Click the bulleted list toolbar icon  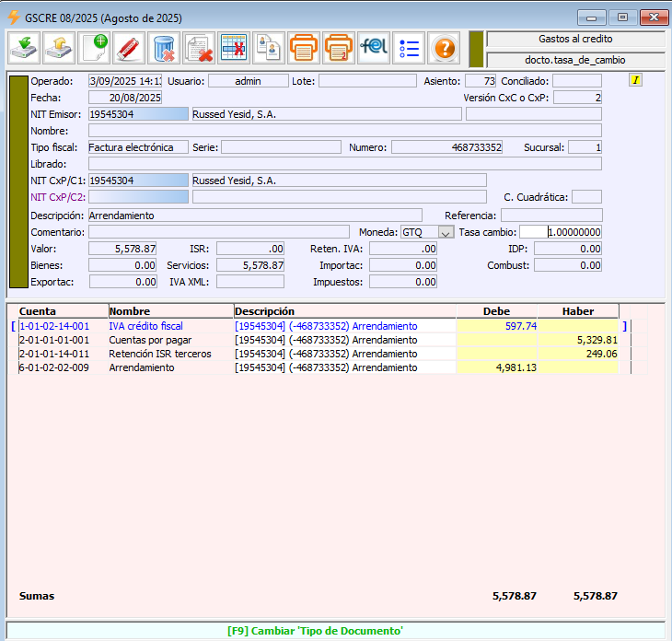[x=409, y=47]
